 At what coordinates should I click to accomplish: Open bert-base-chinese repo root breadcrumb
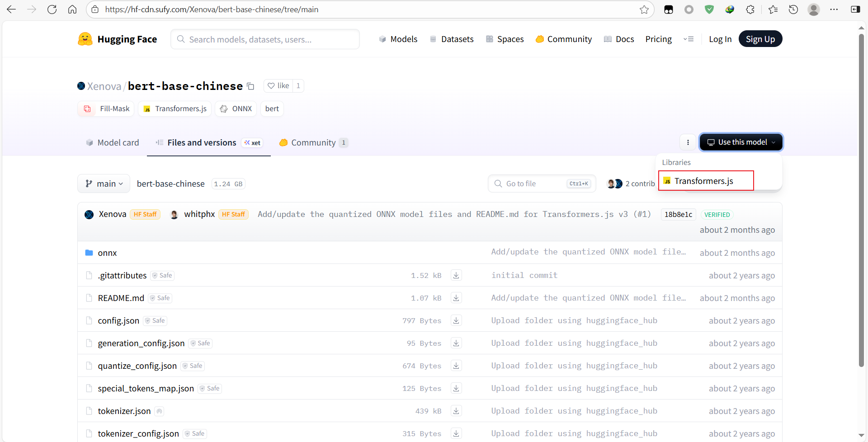170,184
